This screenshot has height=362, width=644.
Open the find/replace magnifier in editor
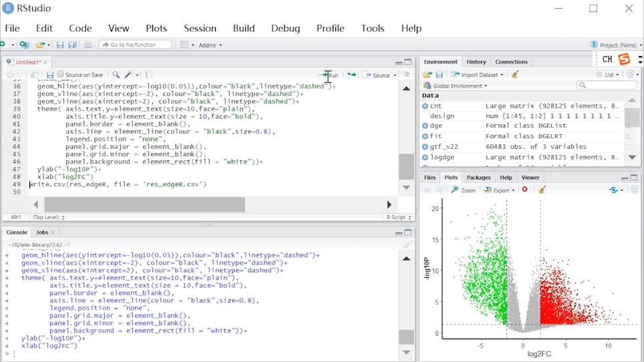click(x=116, y=75)
